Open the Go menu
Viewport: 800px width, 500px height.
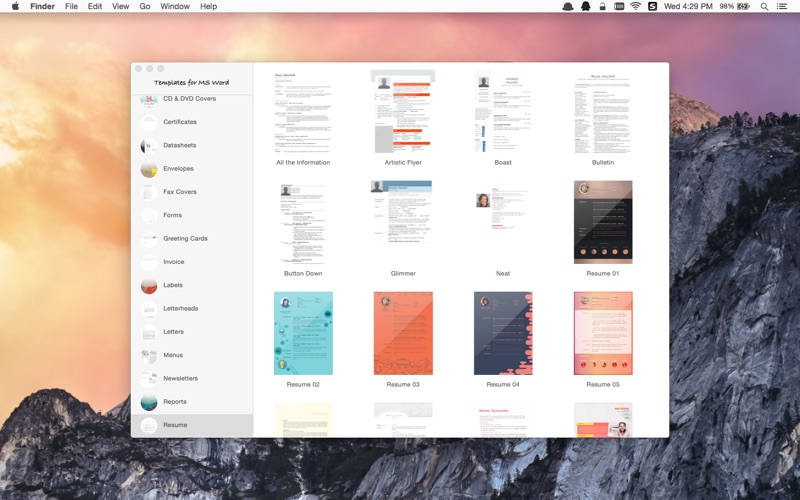click(145, 6)
